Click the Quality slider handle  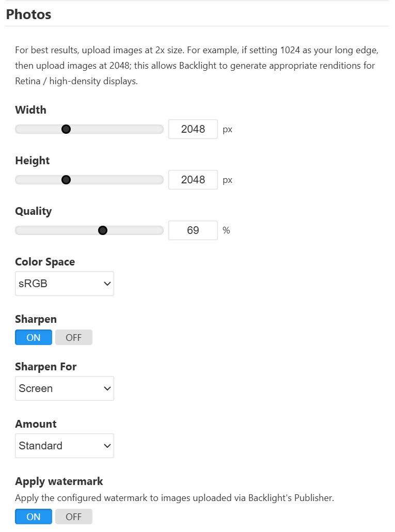(x=103, y=230)
